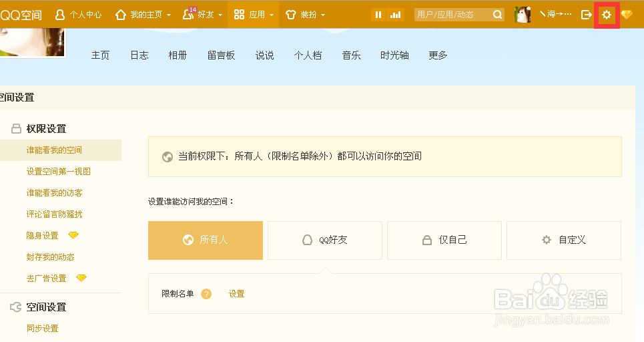The height and width of the screenshot is (342, 644).
Task: Focus the 用户/应用/动态 search field
Action: coord(453,15)
